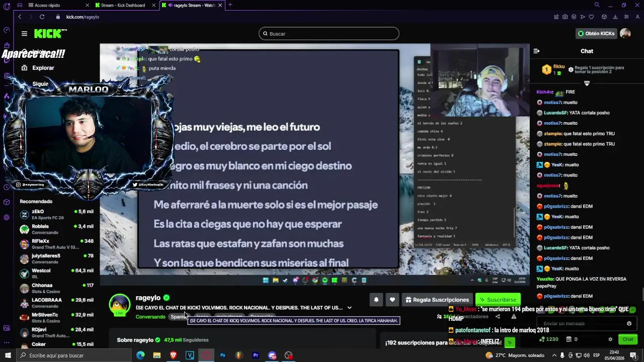
Task: Select the rageylo Stream browser tab
Action: pyautogui.click(x=192, y=5)
